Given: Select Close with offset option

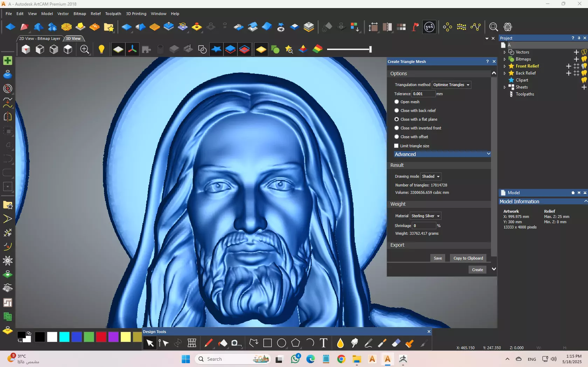Looking at the screenshot, I should coord(396,137).
